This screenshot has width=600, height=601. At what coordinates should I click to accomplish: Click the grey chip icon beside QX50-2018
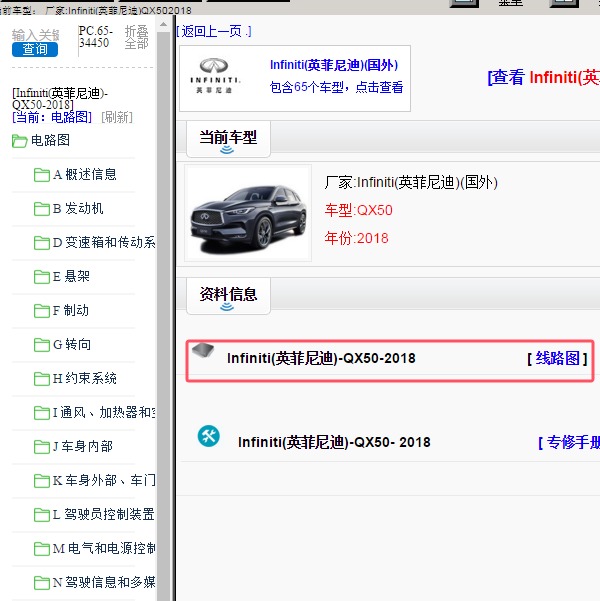tap(203, 350)
